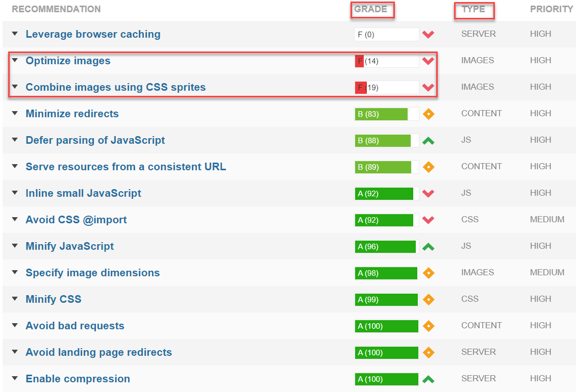Image resolution: width=576 pixels, height=392 pixels.
Task: Click the orange diamond for Serve resources from a consistent URL
Action: [429, 167]
